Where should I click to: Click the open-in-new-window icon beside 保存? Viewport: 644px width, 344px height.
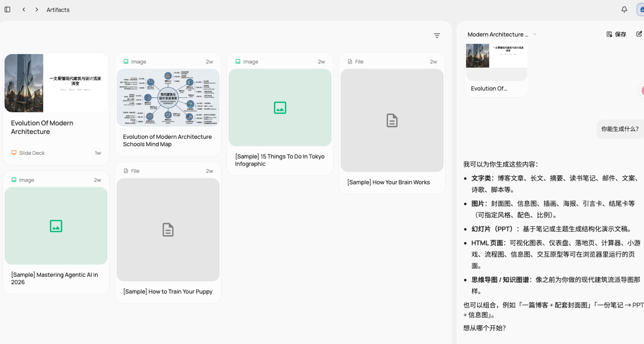pos(639,34)
